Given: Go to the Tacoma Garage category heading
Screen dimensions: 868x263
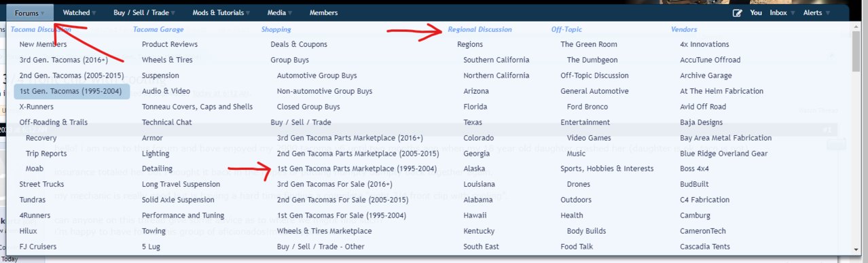Looking at the screenshot, I should (158, 29).
